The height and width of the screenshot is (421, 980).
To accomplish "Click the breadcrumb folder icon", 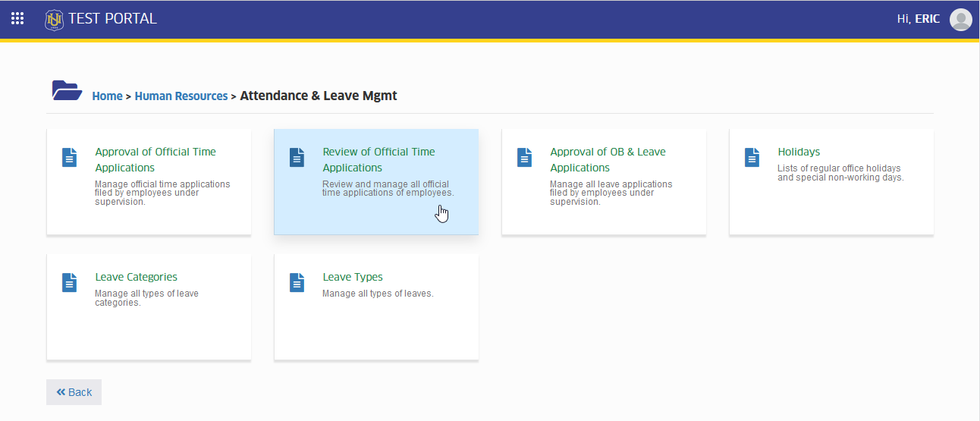I will [x=67, y=90].
